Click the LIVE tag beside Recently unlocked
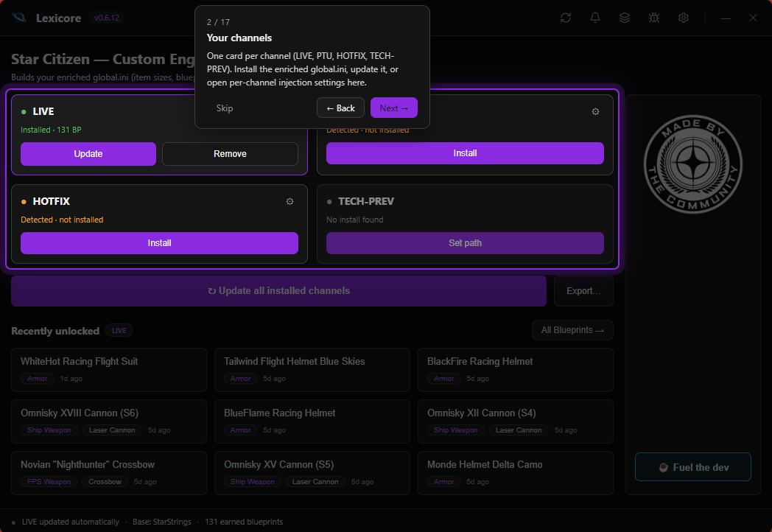Viewport: 772px width, 532px height. point(119,331)
